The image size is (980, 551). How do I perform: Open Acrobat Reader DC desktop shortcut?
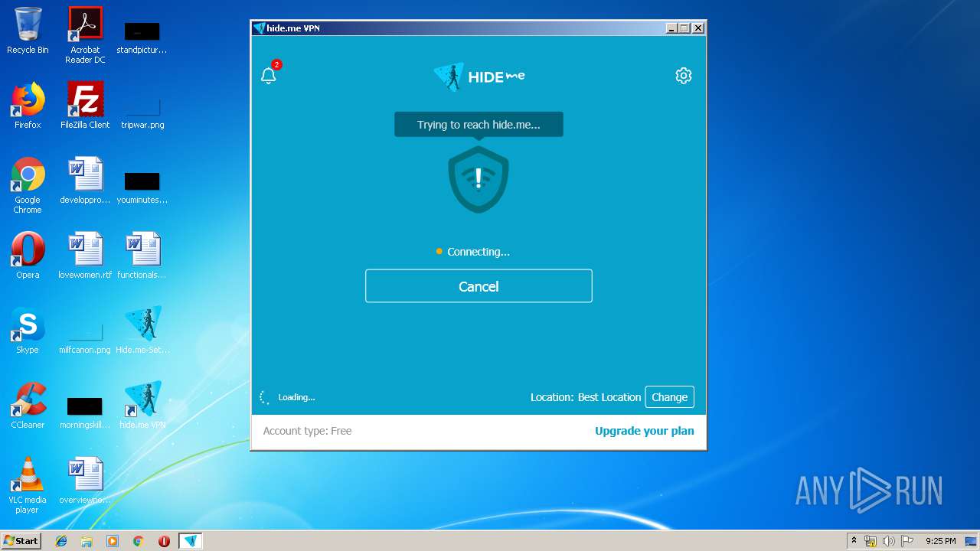(x=85, y=36)
